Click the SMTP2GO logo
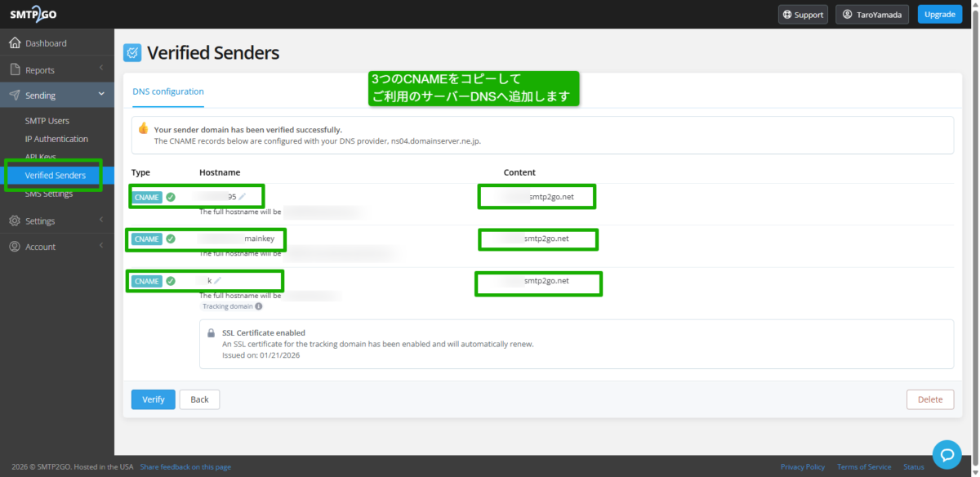The image size is (980, 477). coord(33,15)
